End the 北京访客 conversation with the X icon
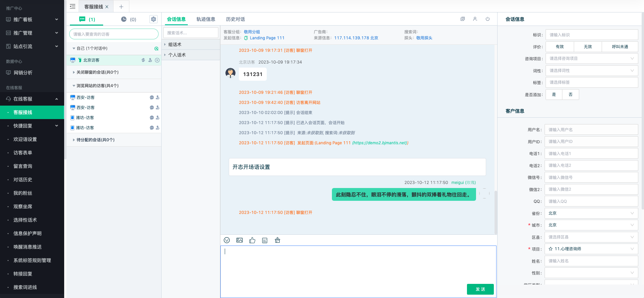Screen dimensions: 644x298 (157, 60)
